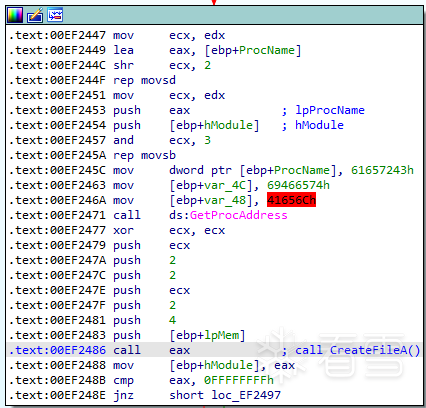Click the GetProcAddress import reference
Viewport: 426px width, 408px height.
click(239, 215)
